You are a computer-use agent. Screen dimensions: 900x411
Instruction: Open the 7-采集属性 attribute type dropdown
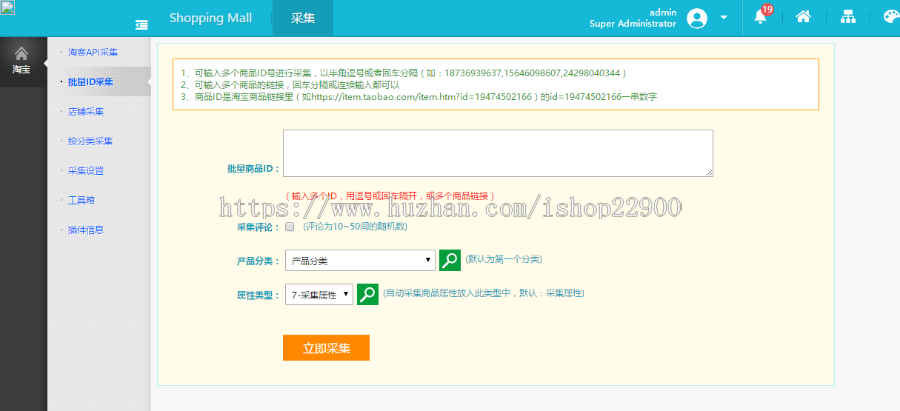[319, 295]
